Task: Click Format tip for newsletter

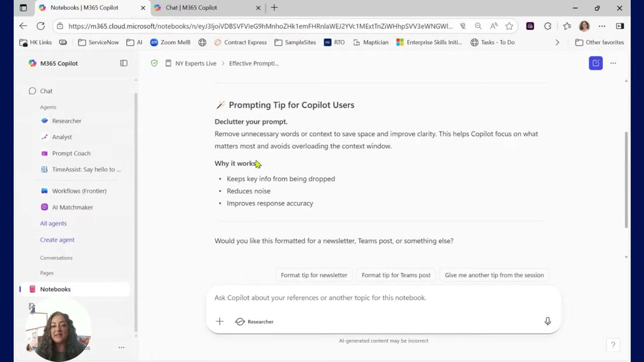Action: click(314, 275)
